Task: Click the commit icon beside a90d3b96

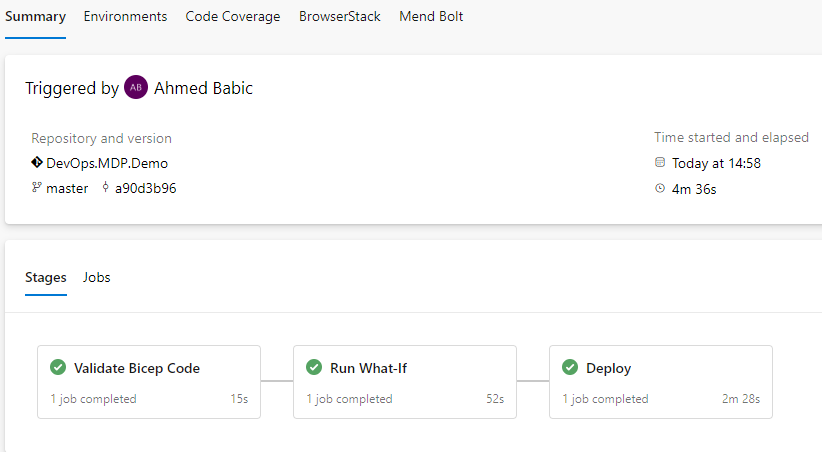Action: click(105, 188)
